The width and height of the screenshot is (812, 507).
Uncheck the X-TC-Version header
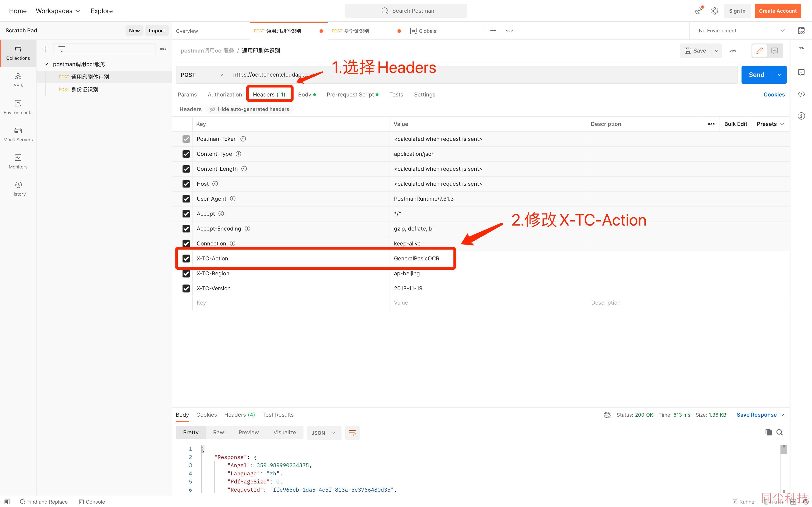(x=186, y=288)
